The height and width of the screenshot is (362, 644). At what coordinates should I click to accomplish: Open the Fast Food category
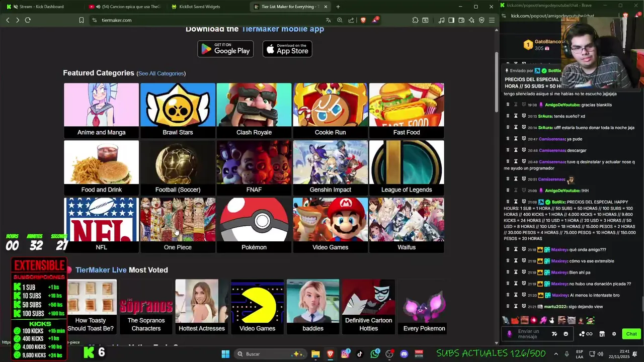point(407,111)
